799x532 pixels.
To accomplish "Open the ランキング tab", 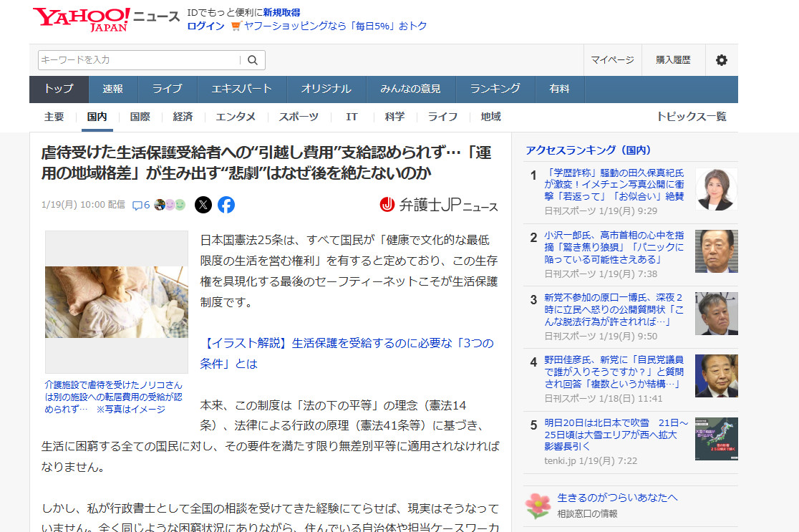I will [495, 90].
